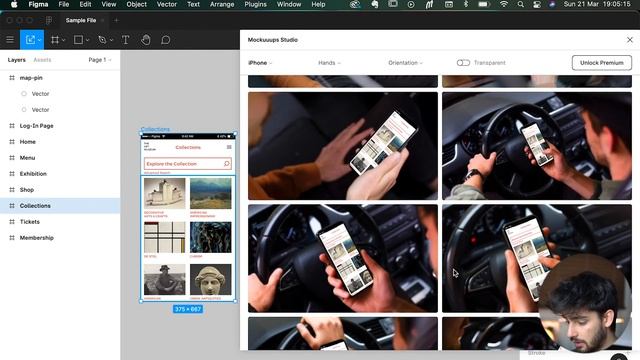The width and height of the screenshot is (640, 360).
Task: Select the Text tool
Action: click(x=125, y=40)
